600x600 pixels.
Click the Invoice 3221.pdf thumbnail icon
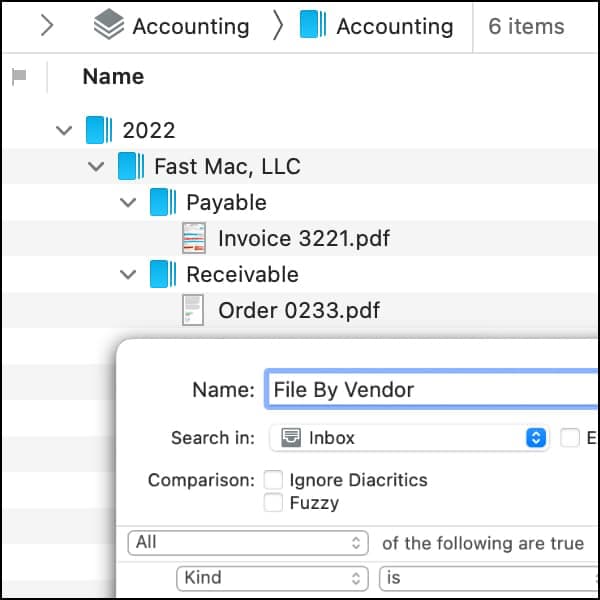[x=194, y=238]
